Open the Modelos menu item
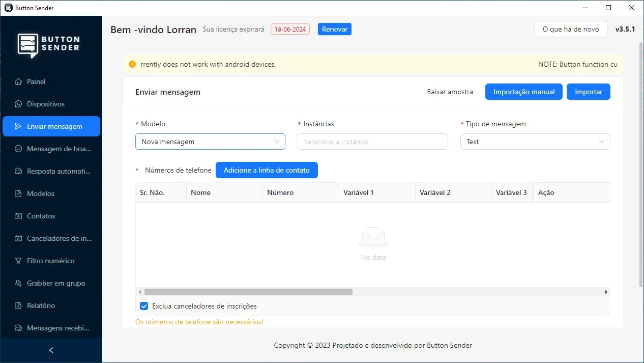 [51, 193]
